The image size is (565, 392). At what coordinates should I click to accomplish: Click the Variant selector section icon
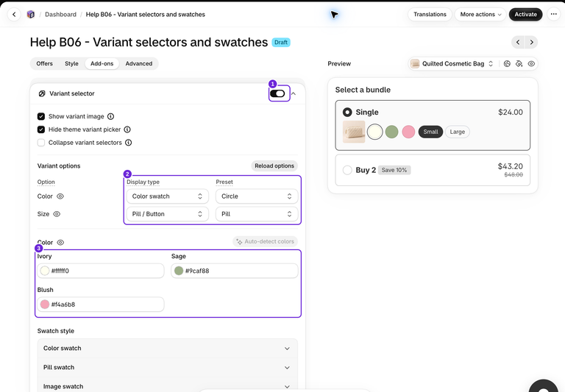[42, 93]
